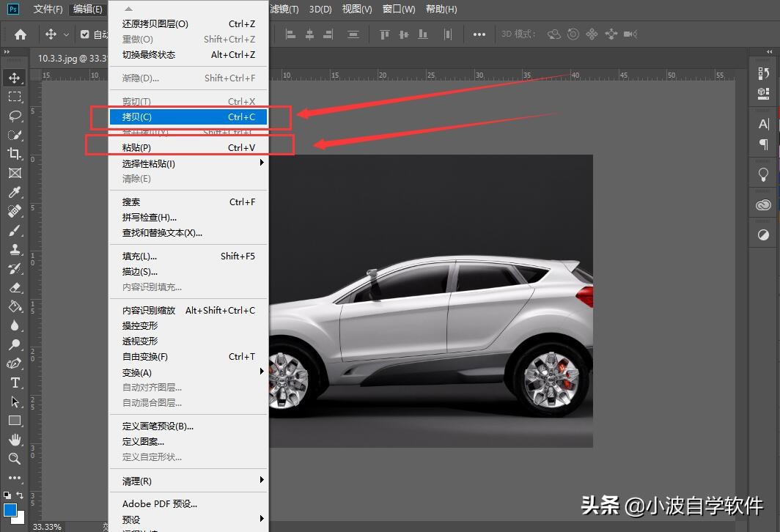Screen dimensions: 780x532
Task: Click the white background color swatch
Action: click(21, 520)
